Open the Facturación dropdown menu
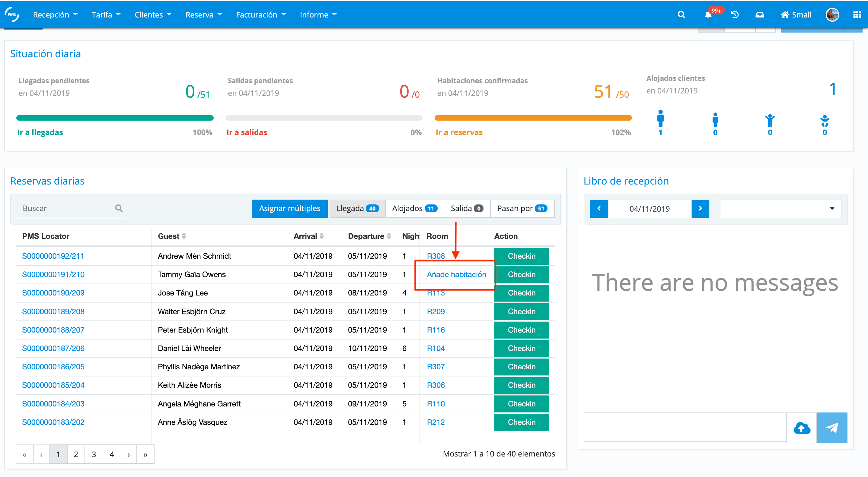The image size is (868, 477). (x=260, y=15)
